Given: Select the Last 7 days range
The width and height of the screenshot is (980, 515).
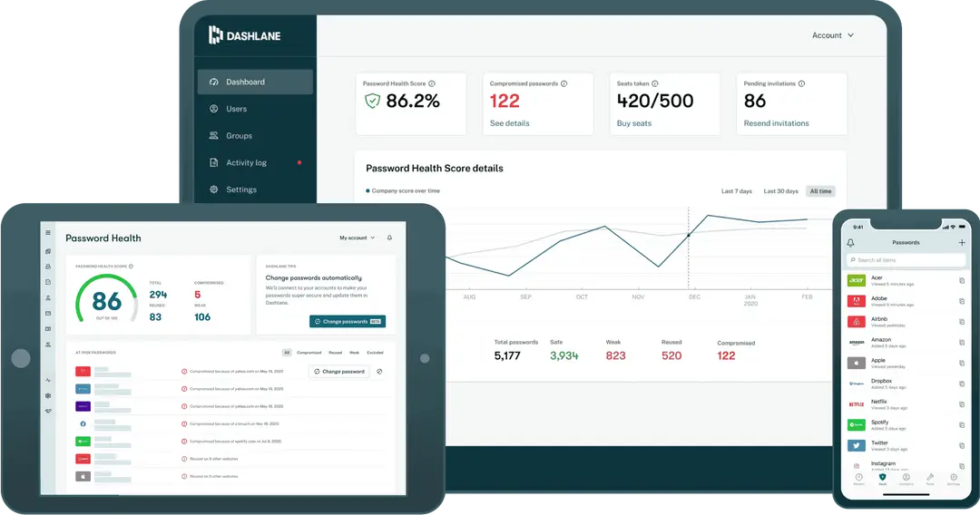Looking at the screenshot, I should [x=736, y=191].
